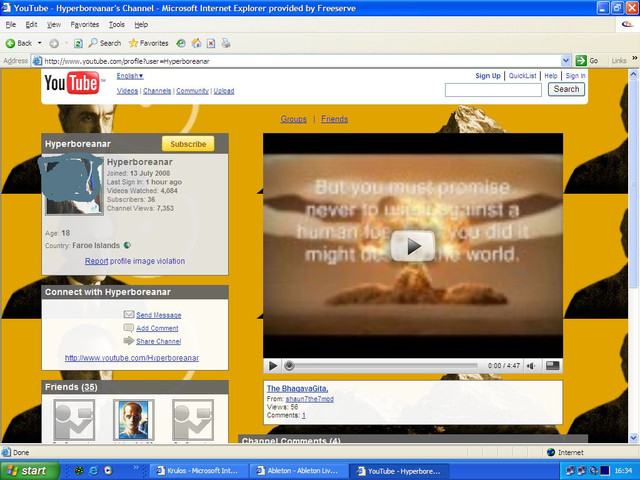The width and height of the screenshot is (640, 480).
Task: Click the Sign Up link
Action: click(x=488, y=76)
